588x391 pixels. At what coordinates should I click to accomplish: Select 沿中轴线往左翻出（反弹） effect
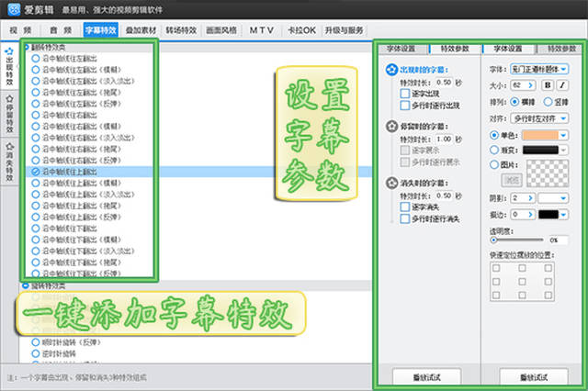point(76,104)
